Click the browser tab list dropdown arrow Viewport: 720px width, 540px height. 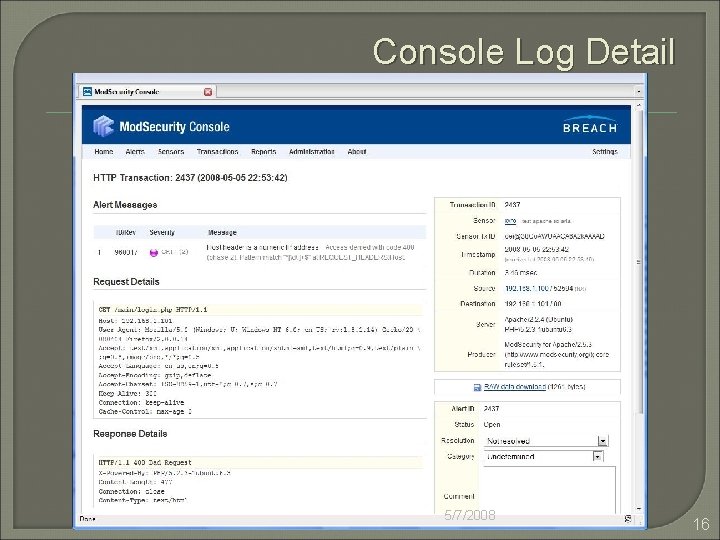pos(639,92)
